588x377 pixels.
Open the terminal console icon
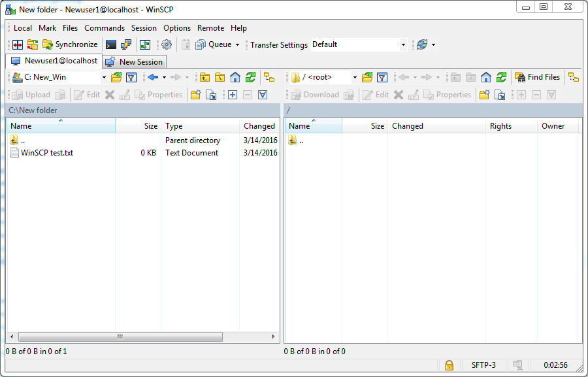[x=111, y=44]
